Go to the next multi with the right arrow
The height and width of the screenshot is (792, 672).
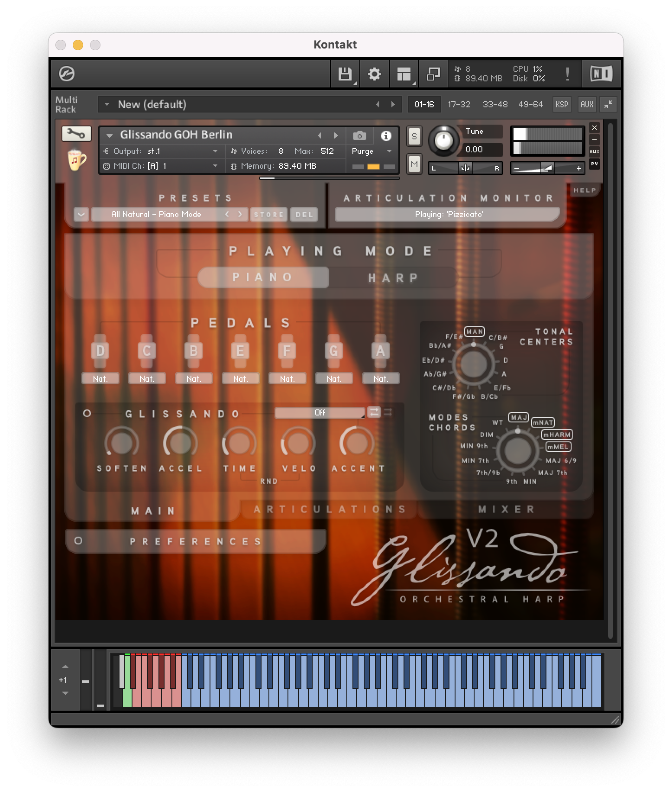(393, 104)
